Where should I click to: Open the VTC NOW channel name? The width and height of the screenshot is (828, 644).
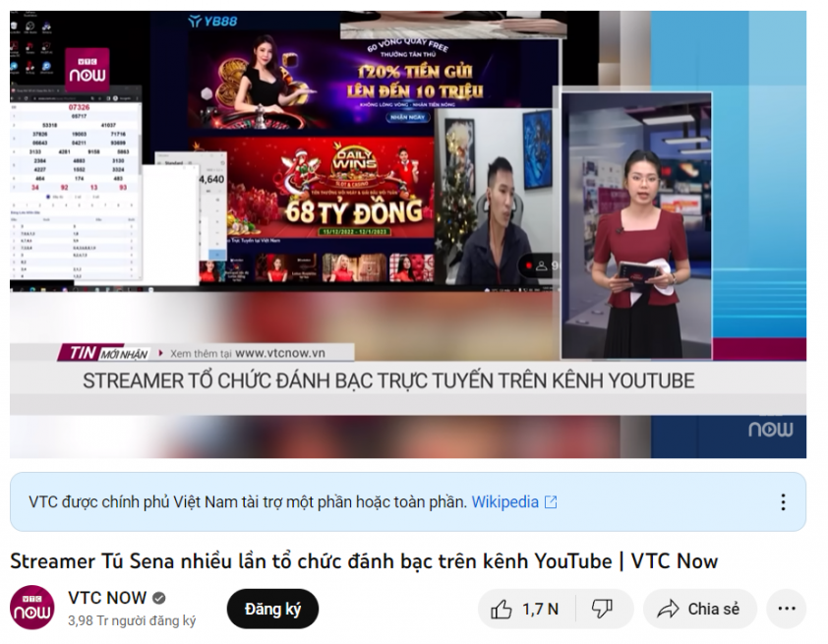click(x=107, y=598)
